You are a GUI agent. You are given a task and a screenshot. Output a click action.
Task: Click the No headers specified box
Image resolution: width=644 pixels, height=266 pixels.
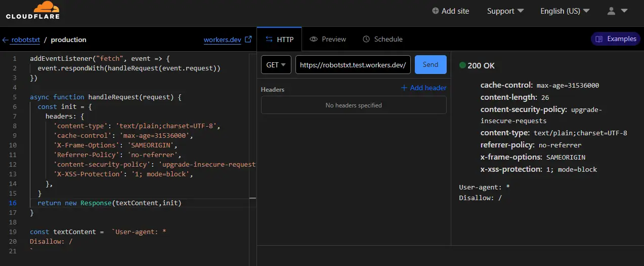[354, 105]
